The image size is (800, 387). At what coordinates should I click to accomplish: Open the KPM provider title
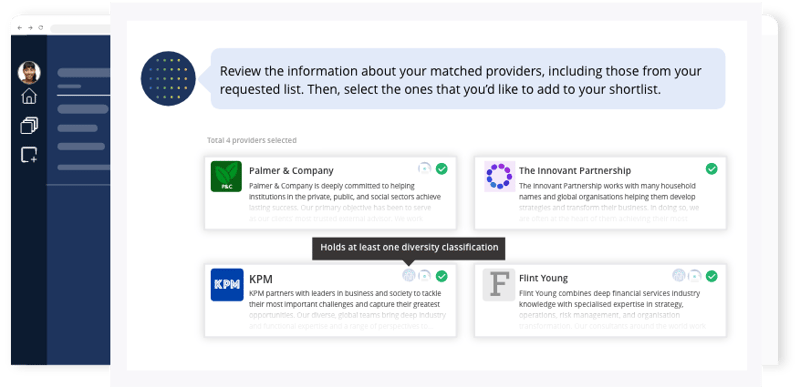[261, 279]
